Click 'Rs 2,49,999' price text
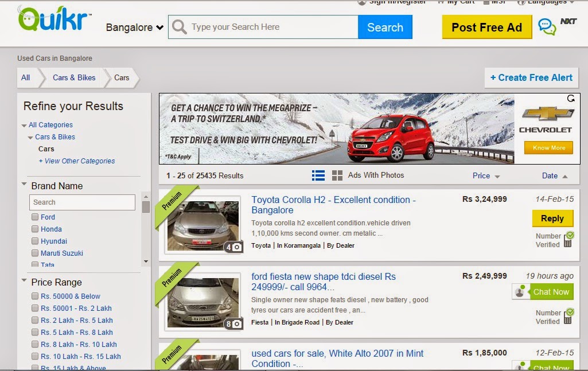 click(x=485, y=276)
